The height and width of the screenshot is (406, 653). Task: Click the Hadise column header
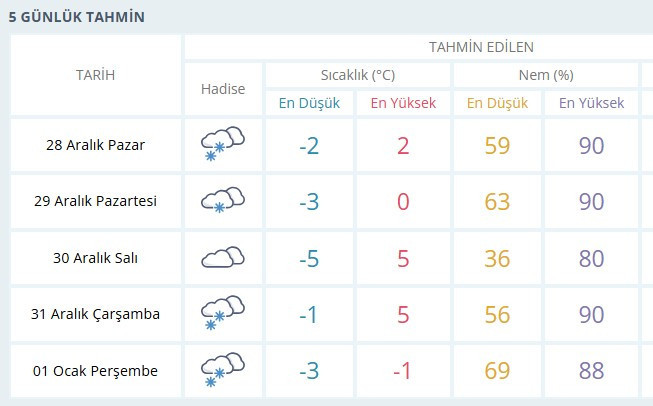tap(223, 89)
